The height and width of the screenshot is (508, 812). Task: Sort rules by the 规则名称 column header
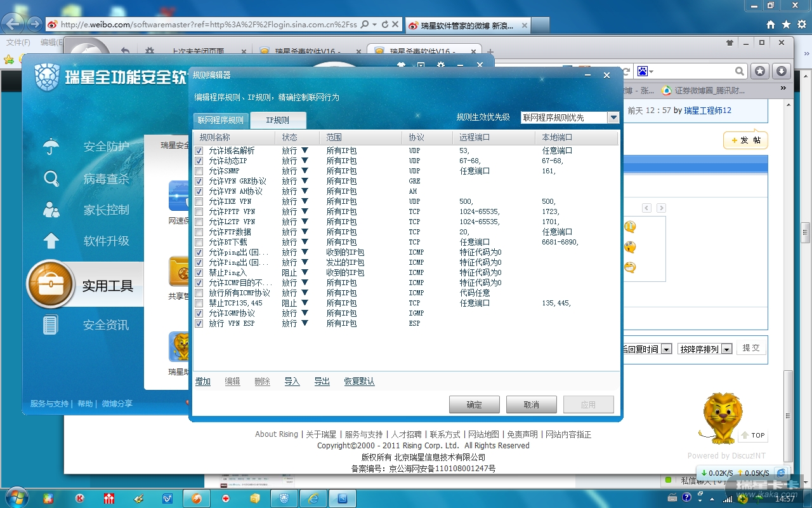pyautogui.click(x=234, y=138)
